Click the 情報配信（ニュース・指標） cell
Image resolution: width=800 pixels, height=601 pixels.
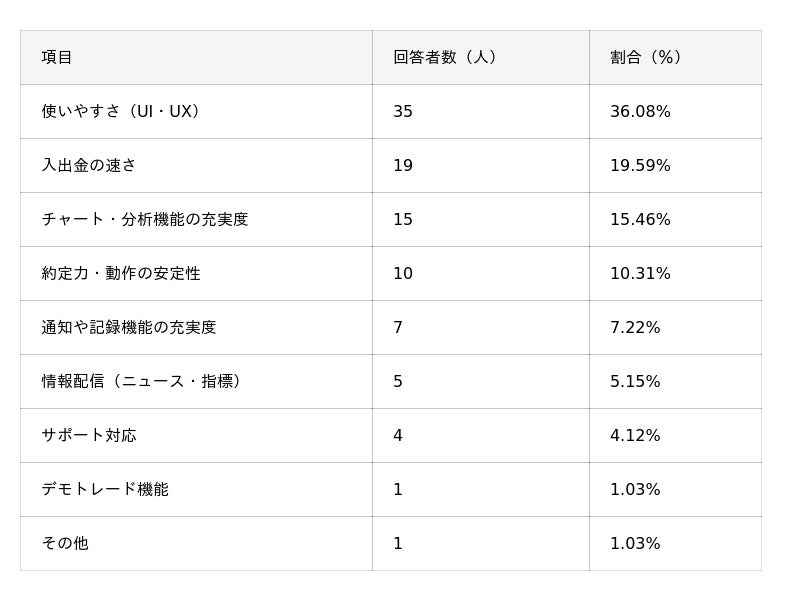tap(144, 381)
